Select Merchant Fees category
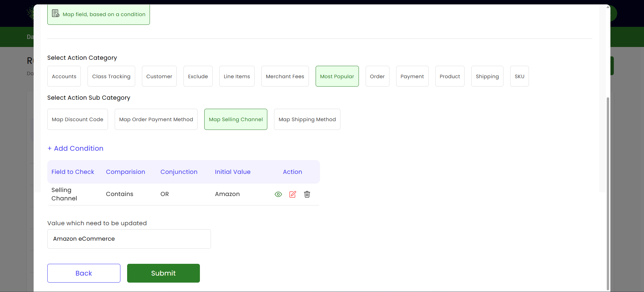644x292 pixels. [x=285, y=76]
